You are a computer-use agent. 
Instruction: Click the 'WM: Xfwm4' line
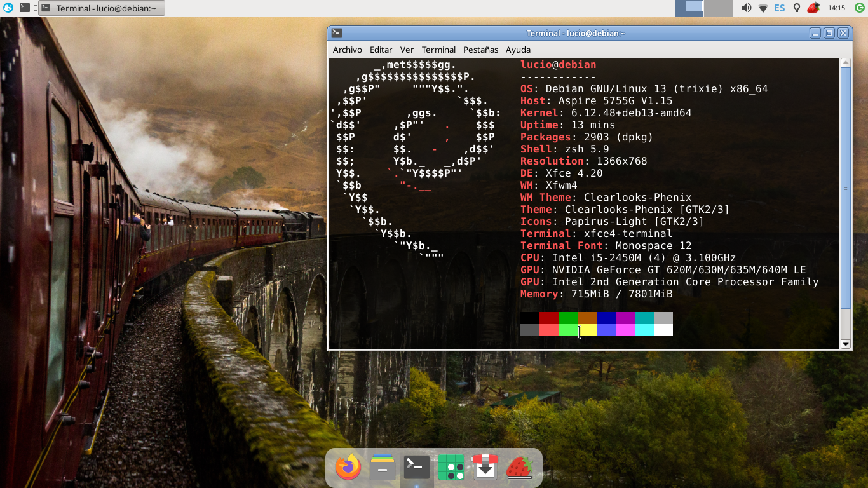549,186
